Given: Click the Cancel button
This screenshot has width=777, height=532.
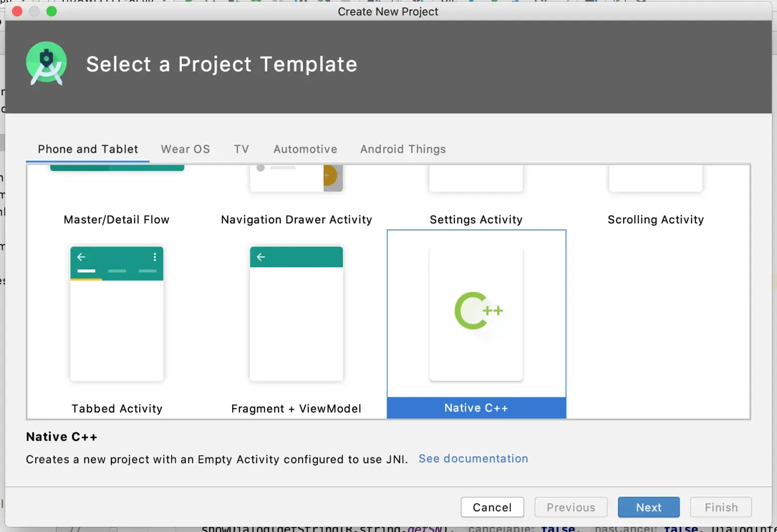Looking at the screenshot, I should click(x=492, y=507).
